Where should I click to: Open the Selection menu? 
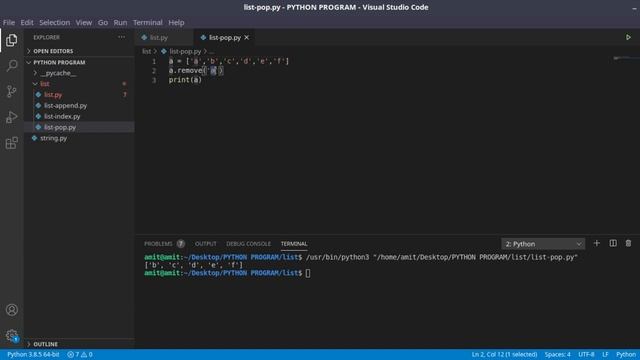[x=54, y=22]
